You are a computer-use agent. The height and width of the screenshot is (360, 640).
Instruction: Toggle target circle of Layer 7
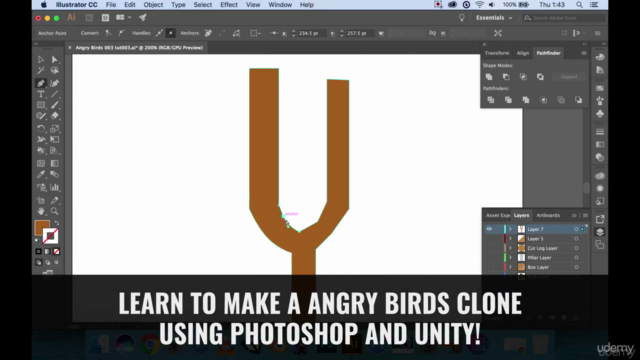click(576, 229)
